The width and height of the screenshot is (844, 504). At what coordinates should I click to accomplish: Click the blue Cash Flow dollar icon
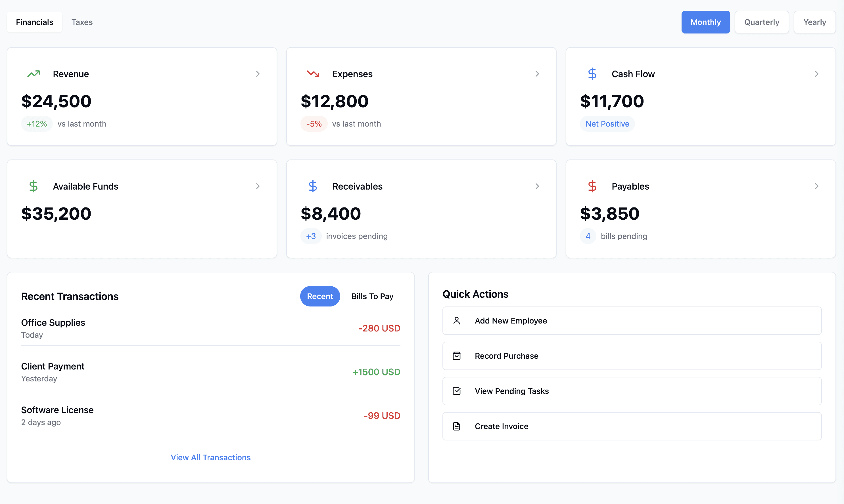tap(592, 74)
